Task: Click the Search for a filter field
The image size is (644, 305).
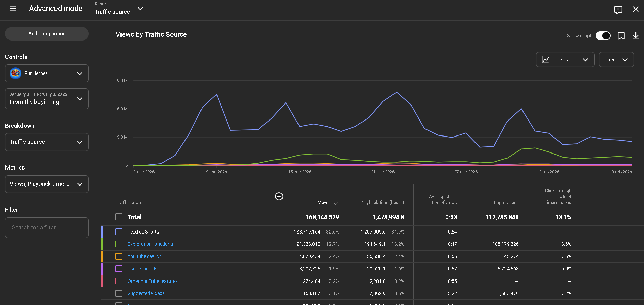Action: [x=47, y=227]
